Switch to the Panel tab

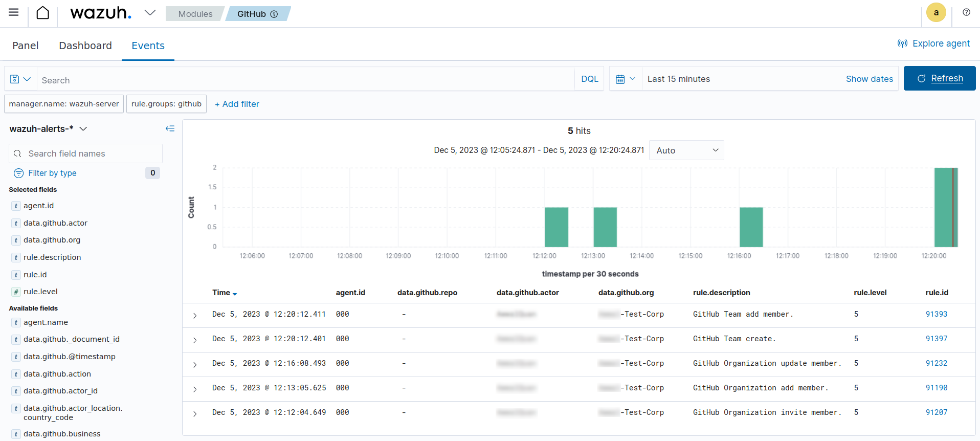26,46
